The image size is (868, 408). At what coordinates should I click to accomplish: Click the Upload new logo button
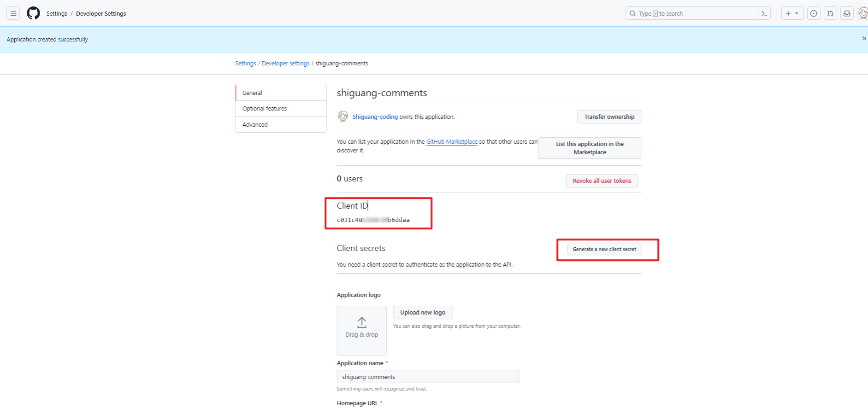click(422, 312)
